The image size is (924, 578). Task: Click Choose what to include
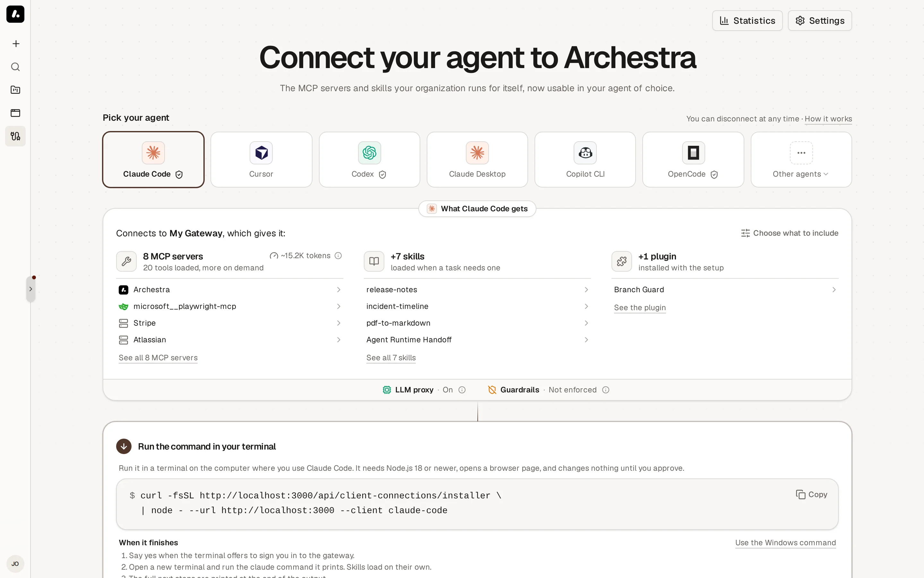790,233
